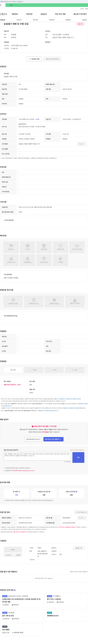Screen dimensions: 88x644
Task: Click the 관심기업 star button
Action: [x=8, y=555]
